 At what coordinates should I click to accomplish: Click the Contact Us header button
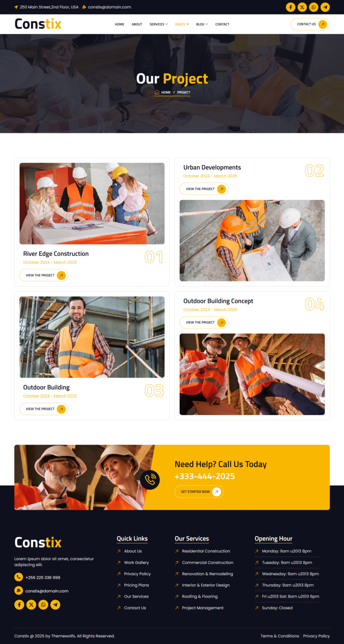click(x=310, y=24)
